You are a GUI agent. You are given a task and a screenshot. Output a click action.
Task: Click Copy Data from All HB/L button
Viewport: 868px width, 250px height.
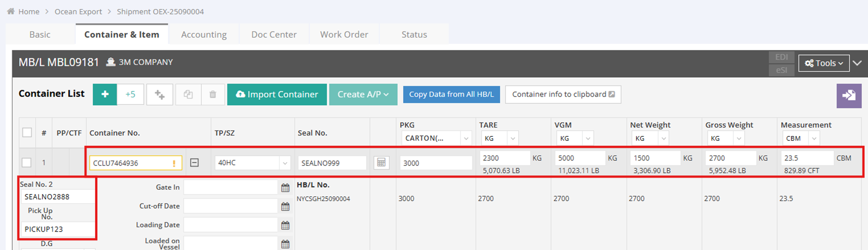(x=451, y=94)
